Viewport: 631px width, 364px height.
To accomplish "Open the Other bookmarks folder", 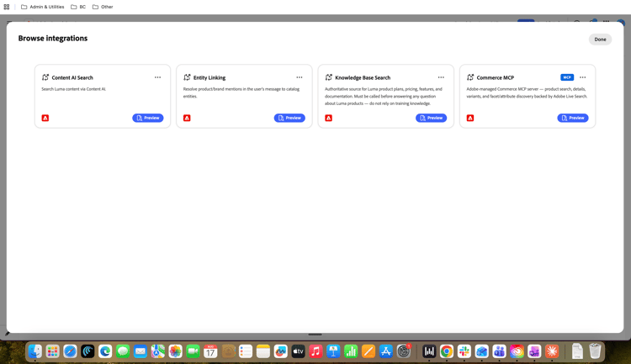I will [103, 7].
